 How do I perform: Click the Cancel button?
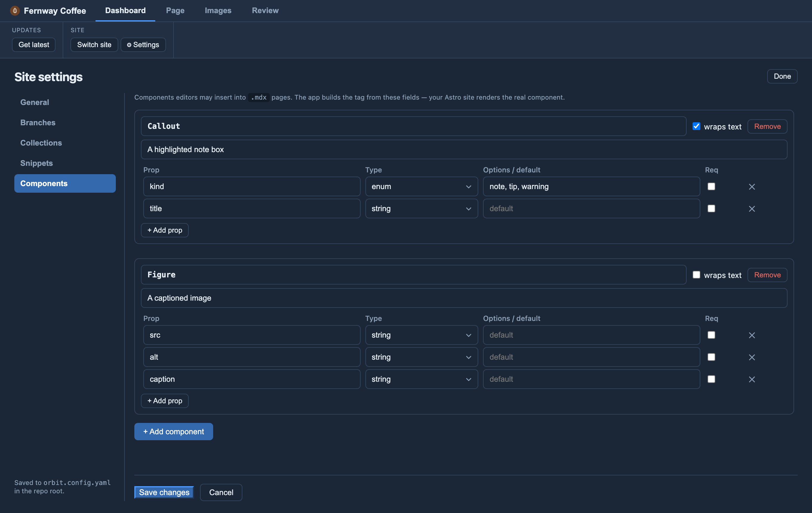[221, 492]
